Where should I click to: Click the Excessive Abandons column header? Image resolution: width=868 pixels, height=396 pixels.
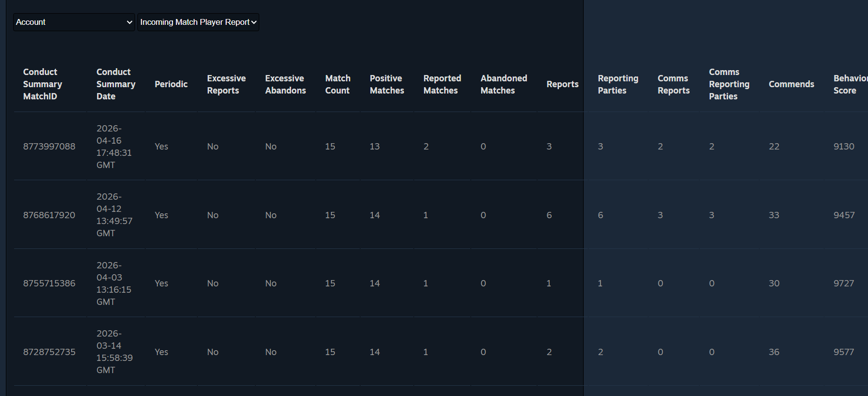[x=286, y=84]
